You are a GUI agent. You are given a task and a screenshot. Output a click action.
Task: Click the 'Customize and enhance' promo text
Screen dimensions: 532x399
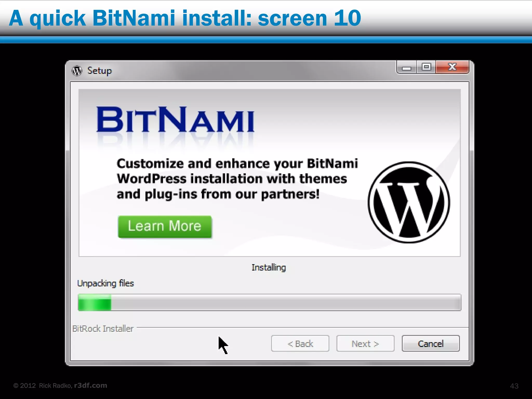tap(237, 179)
